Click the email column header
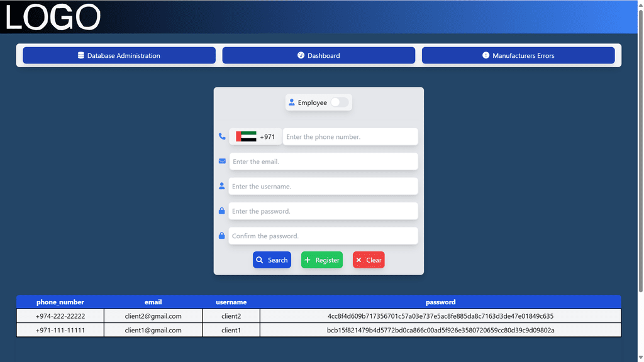 tap(153, 302)
